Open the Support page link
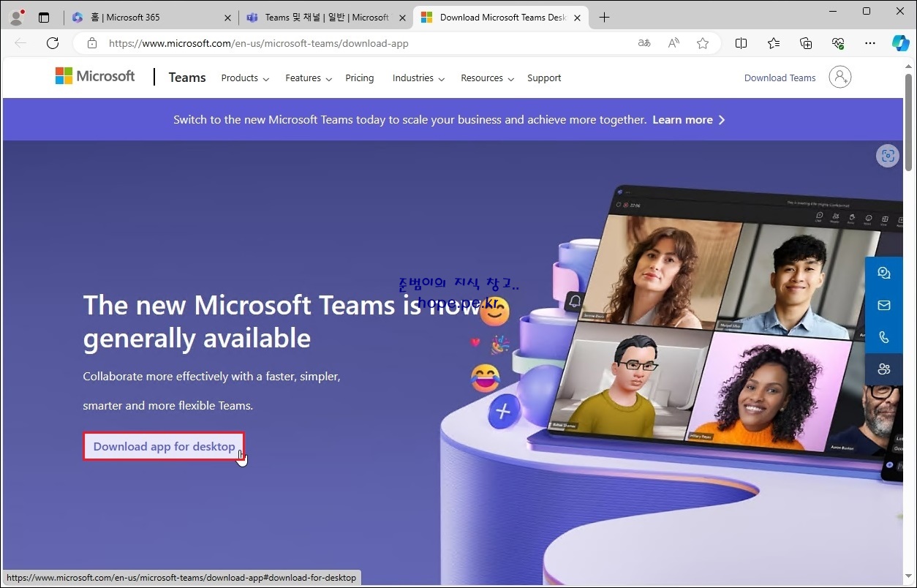This screenshot has width=917, height=588. [x=544, y=78]
